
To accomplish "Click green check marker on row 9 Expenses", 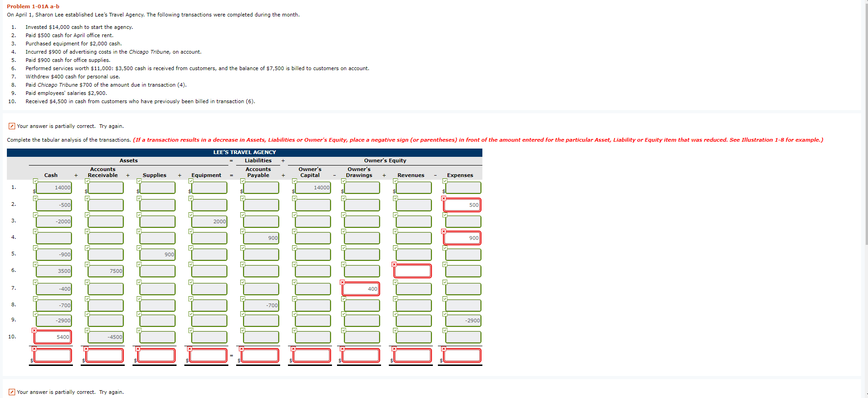I will (x=445, y=314).
